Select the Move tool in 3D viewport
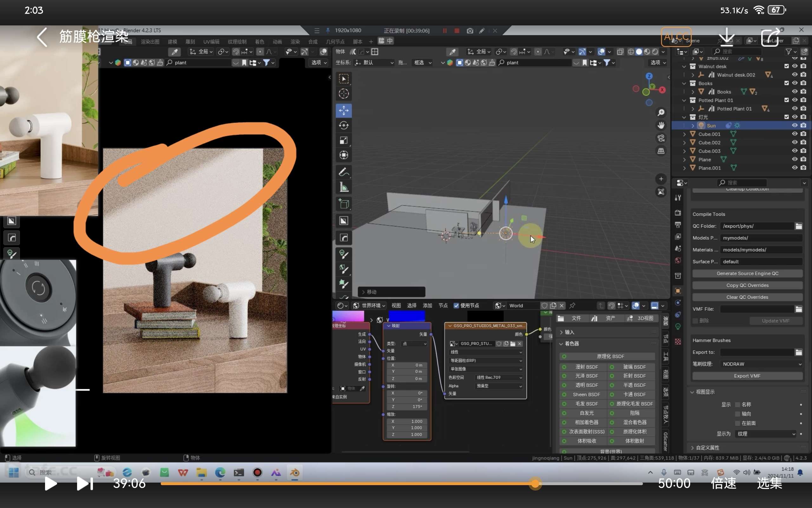This screenshot has height=508, width=812. click(344, 110)
